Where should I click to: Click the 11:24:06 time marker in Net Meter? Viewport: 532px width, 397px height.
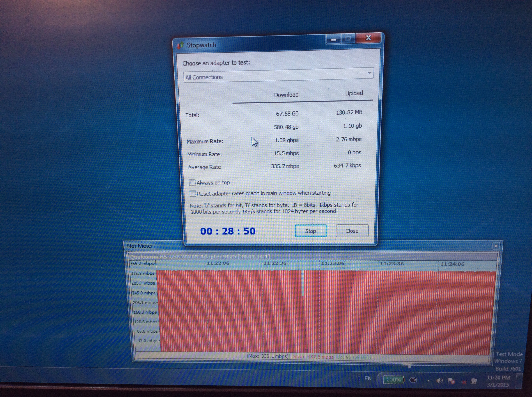click(452, 264)
